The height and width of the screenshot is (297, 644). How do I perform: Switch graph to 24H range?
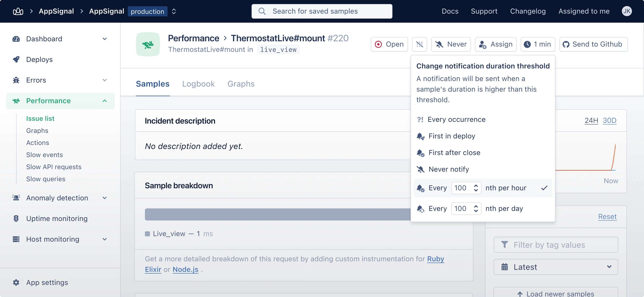pyautogui.click(x=591, y=120)
